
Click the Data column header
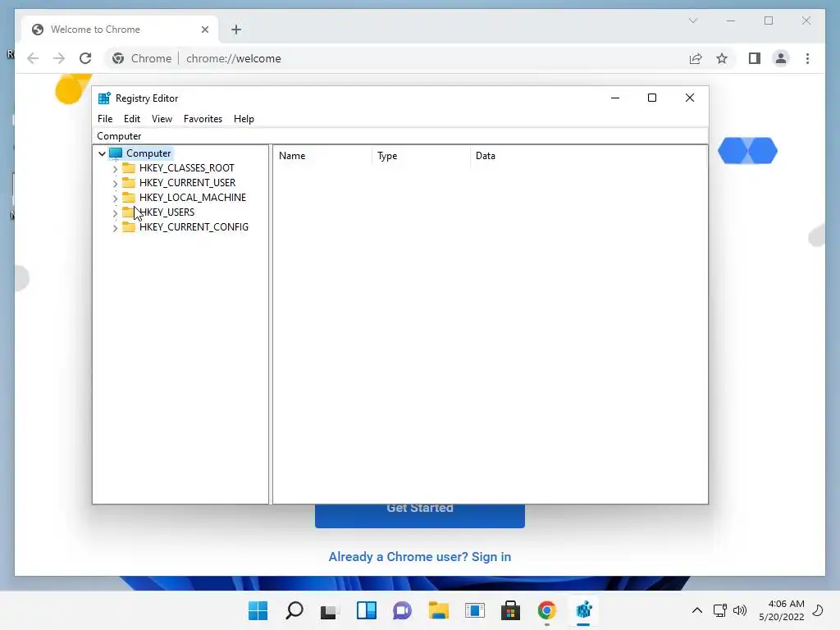click(x=588, y=156)
